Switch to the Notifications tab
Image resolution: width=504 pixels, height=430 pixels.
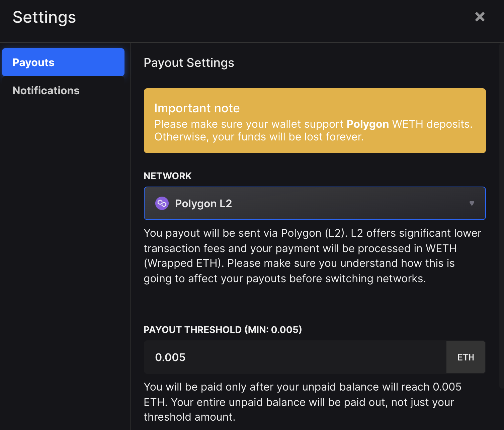point(46,90)
